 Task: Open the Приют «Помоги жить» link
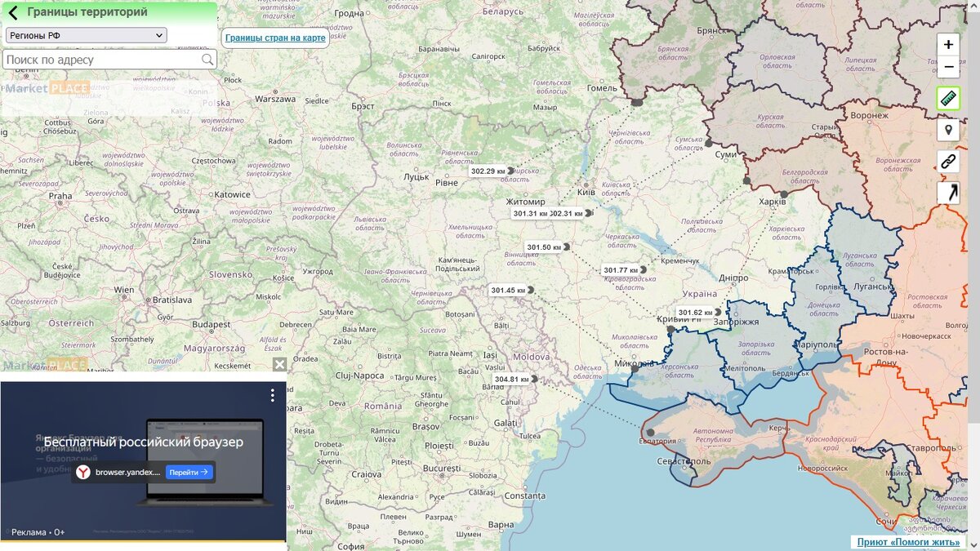908,542
